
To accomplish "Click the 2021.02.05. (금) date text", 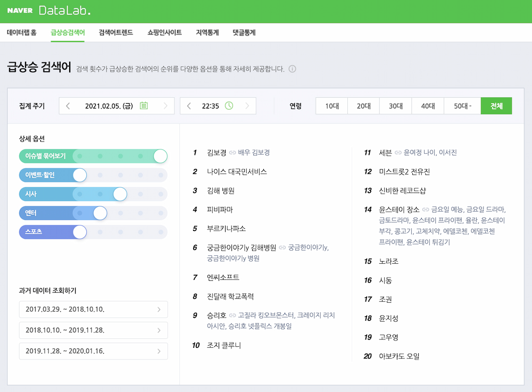I will coord(109,106).
